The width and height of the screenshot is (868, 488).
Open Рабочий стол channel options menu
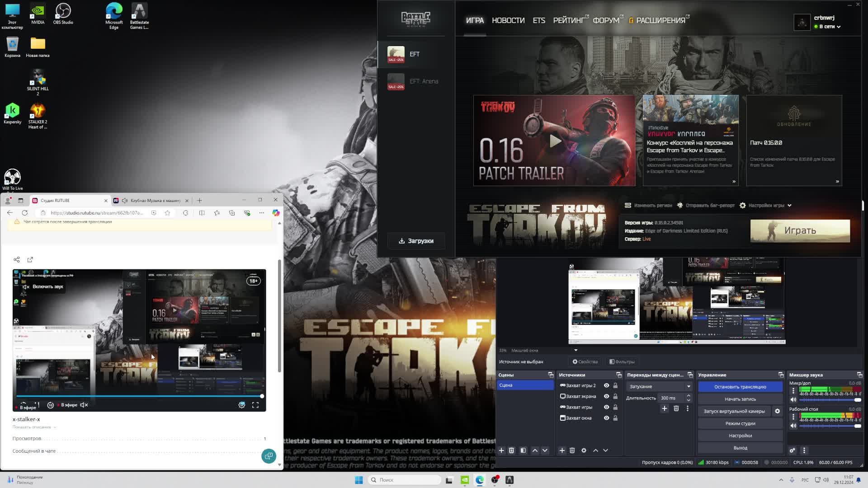coord(793,417)
